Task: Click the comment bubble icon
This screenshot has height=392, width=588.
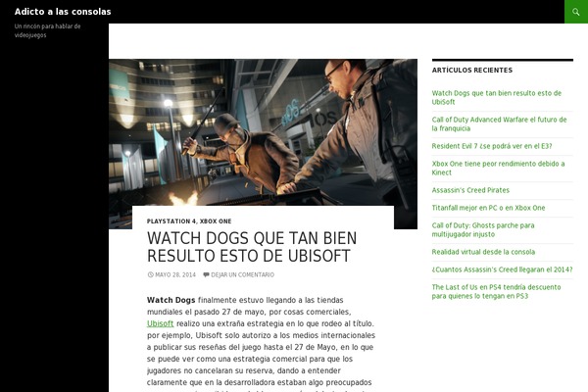Action: click(x=206, y=274)
